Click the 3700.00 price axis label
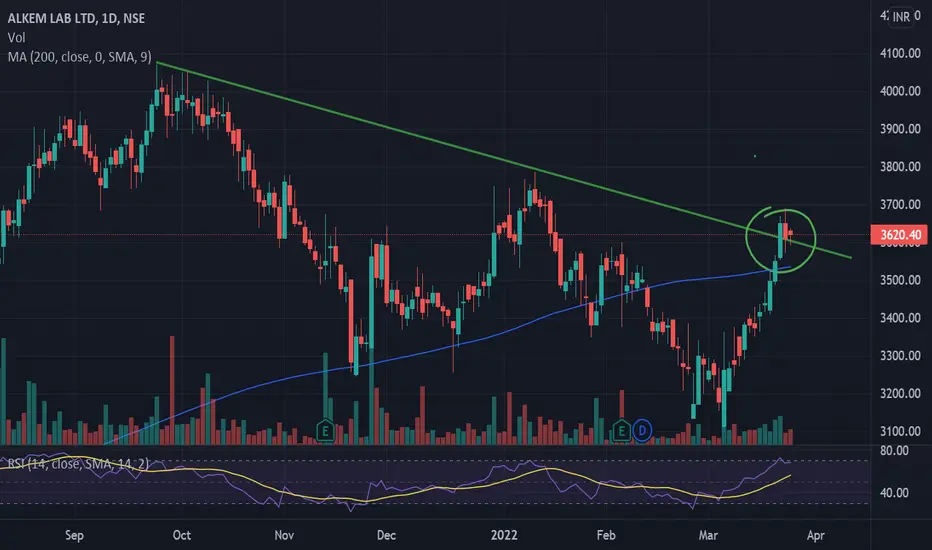The width and height of the screenshot is (932, 550). point(900,205)
